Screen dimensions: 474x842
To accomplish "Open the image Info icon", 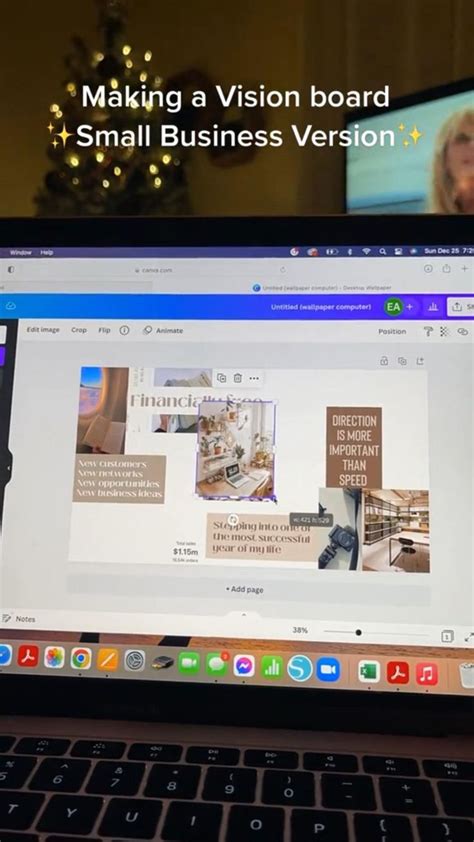I will [124, 330].
